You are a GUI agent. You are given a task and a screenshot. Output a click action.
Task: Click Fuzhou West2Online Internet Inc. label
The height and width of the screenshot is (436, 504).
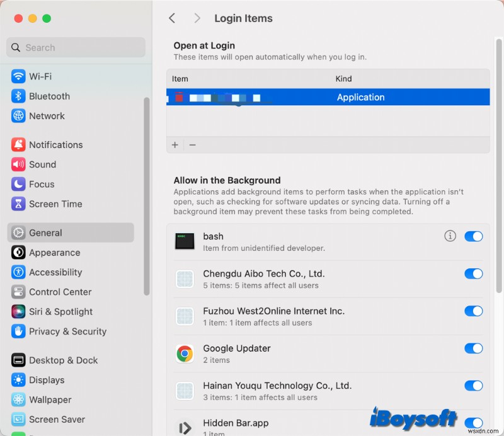click(x=273, y=311)
